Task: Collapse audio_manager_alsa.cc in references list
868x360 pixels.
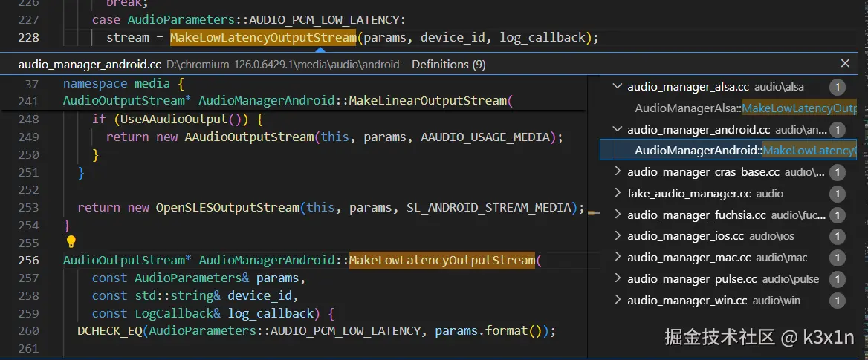Action: tap(618, 87)
